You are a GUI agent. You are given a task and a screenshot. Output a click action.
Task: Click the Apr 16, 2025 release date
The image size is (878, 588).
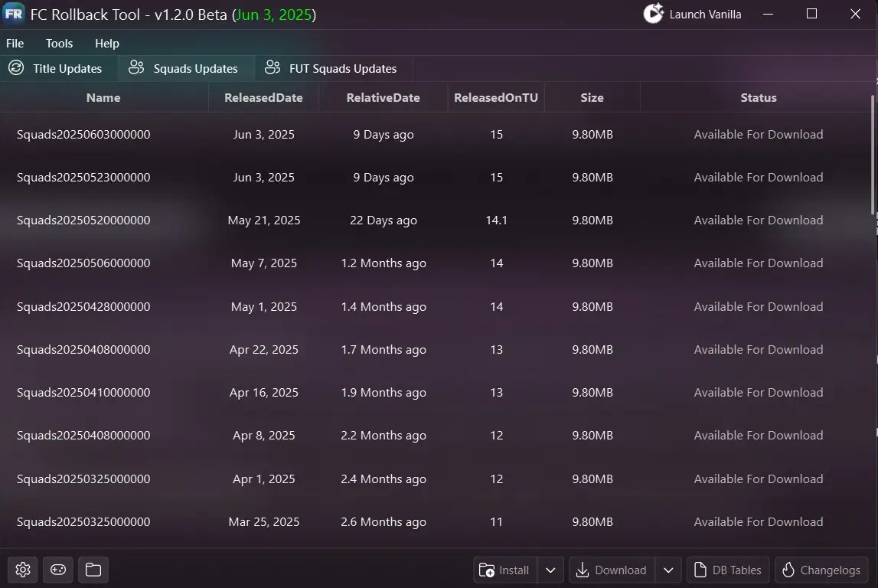264,393
